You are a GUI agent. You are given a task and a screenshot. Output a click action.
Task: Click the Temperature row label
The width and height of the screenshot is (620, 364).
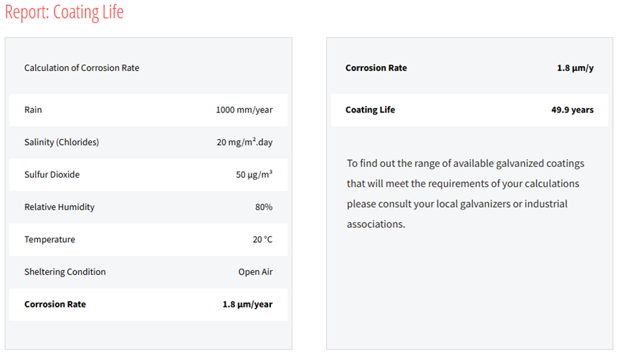49,239
